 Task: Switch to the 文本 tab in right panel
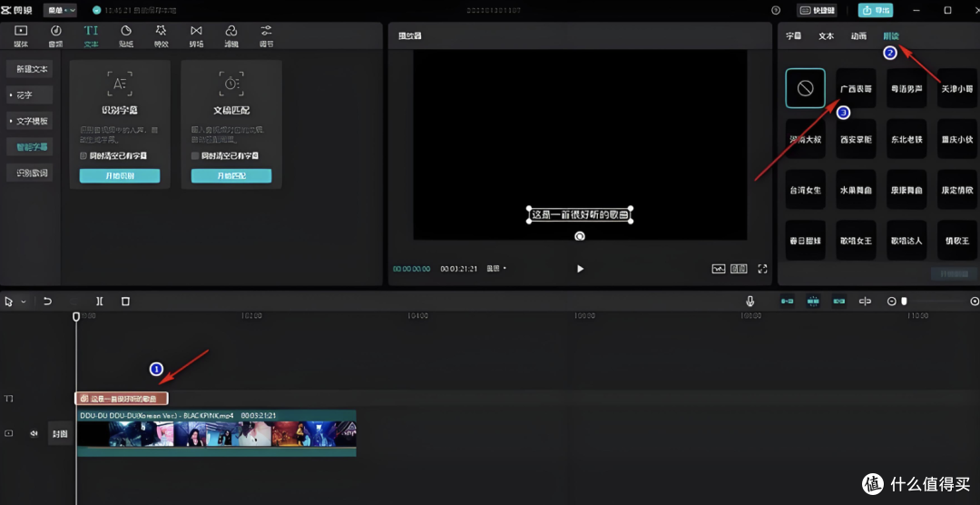tap(827, 36)
